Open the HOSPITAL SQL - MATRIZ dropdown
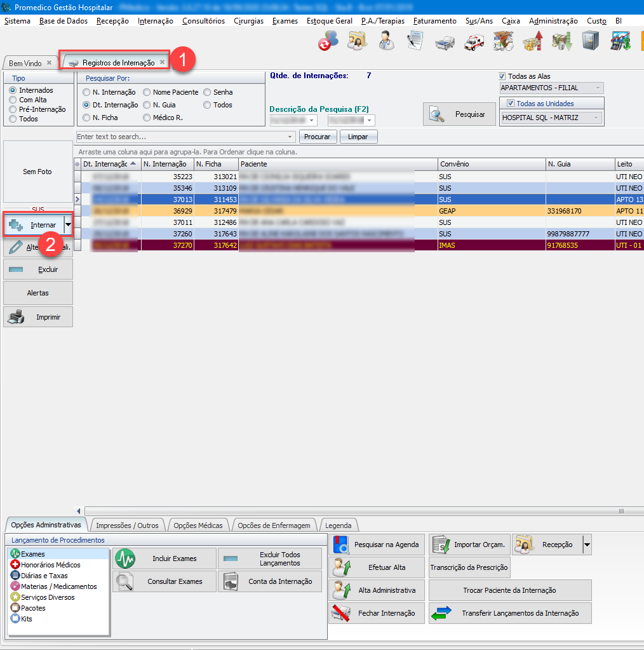Viewport: 644px width, 650px height. [596, 118]
